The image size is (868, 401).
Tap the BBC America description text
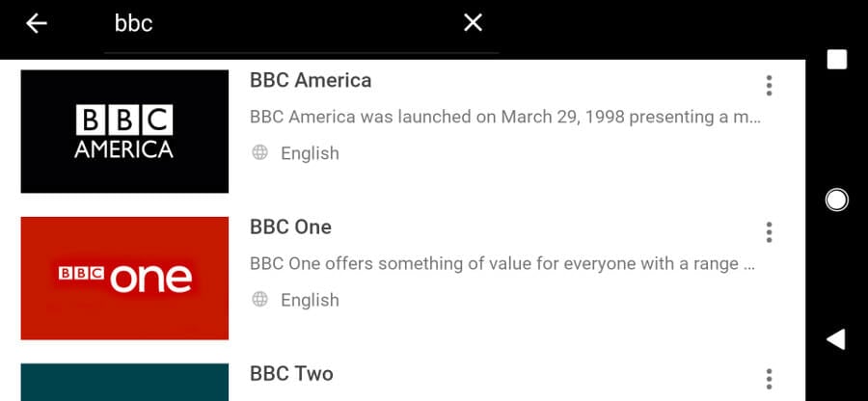tap(505, 118)
